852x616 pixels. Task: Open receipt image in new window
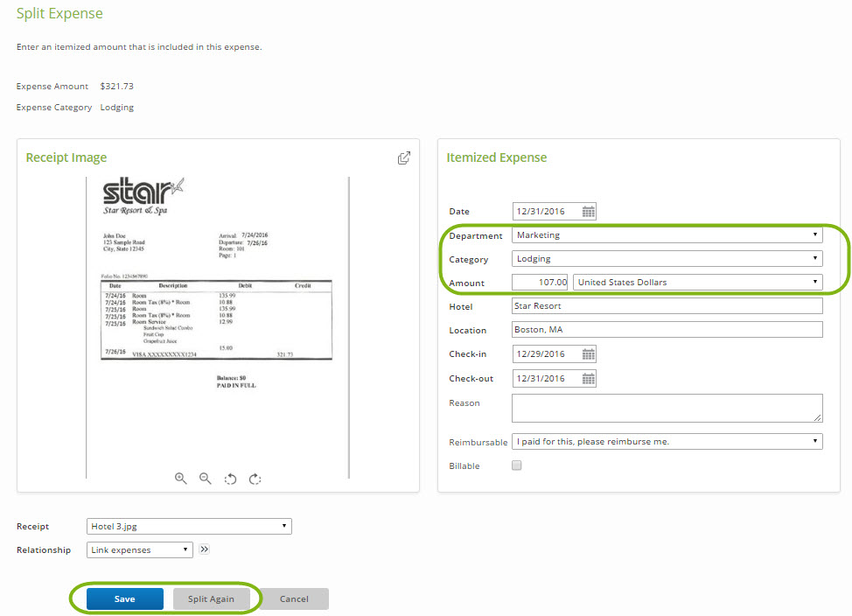point(404,157)
